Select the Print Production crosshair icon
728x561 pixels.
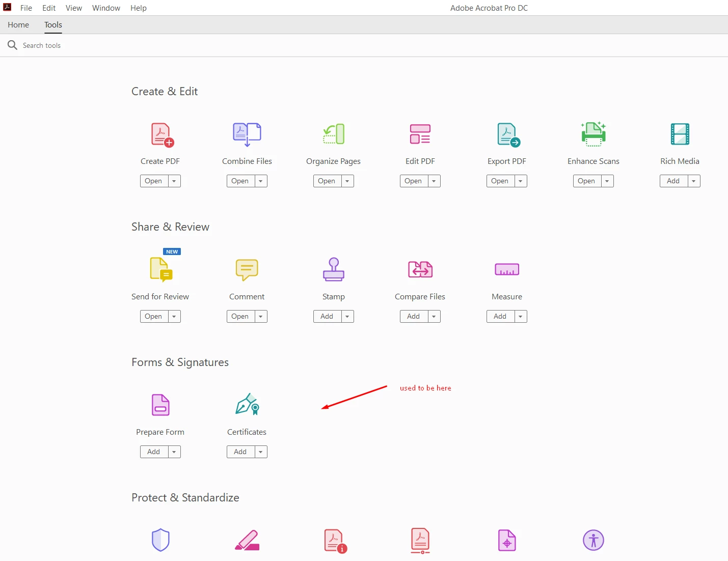[x=507, y=540]
